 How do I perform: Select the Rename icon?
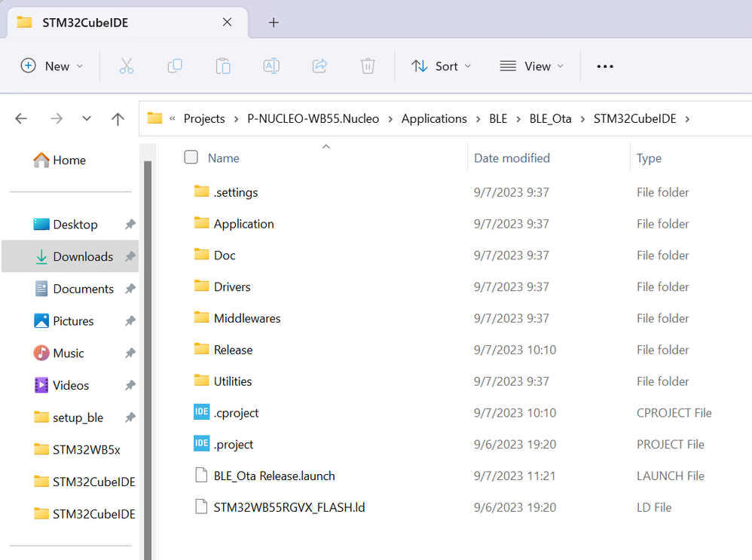point(271,66)
